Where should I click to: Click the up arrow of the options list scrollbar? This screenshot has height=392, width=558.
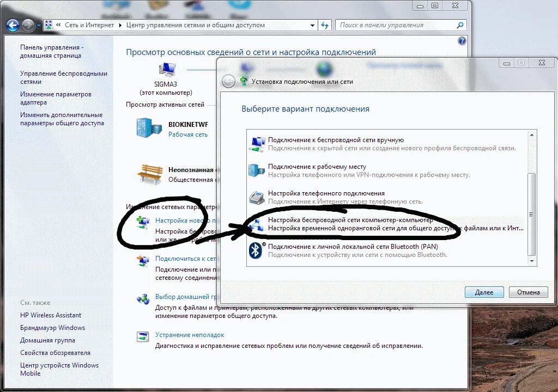click(x=532, y=135)
